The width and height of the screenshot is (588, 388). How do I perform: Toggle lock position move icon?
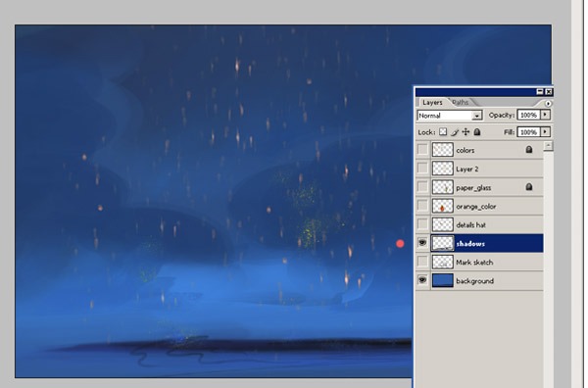(465, 132)
